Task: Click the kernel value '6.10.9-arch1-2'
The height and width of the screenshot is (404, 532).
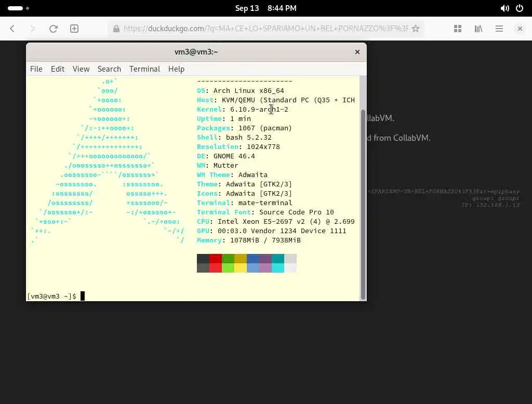Action: coord(259,109)
